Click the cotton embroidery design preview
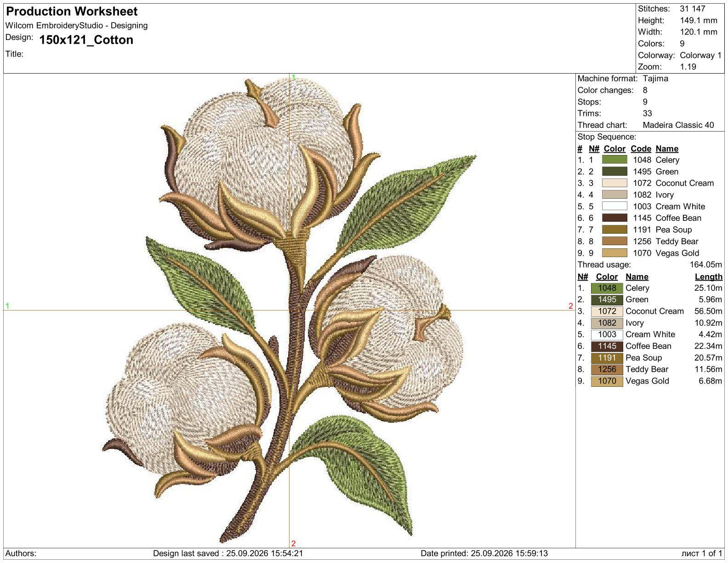This screenshot has width=728, height=563. click(x=289, y=310)
